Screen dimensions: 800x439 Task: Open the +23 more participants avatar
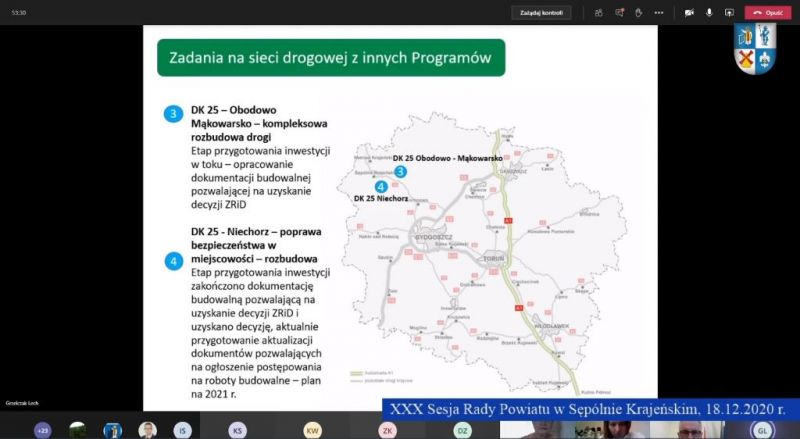pos(43,430)
